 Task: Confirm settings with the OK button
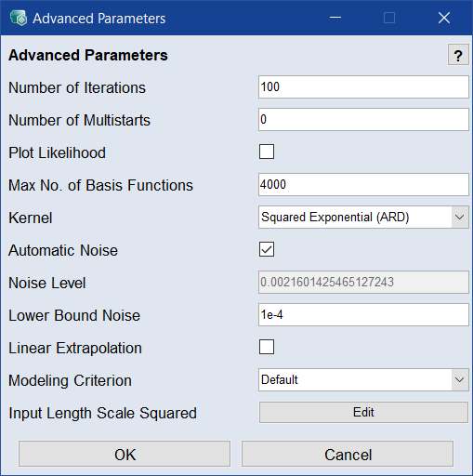pos(125,454)
